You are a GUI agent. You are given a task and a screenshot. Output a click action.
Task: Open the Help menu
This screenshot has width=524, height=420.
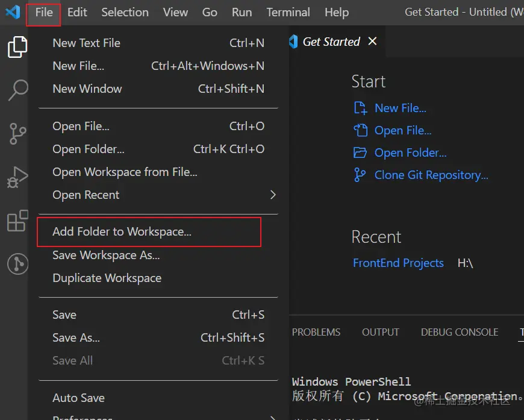[337, 13]
